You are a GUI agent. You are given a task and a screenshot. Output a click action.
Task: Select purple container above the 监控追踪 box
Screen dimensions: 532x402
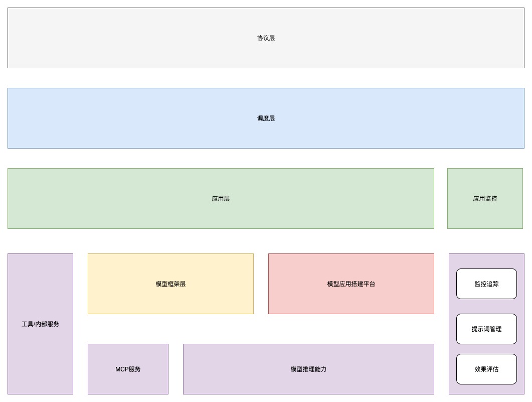tap(486, 261)
